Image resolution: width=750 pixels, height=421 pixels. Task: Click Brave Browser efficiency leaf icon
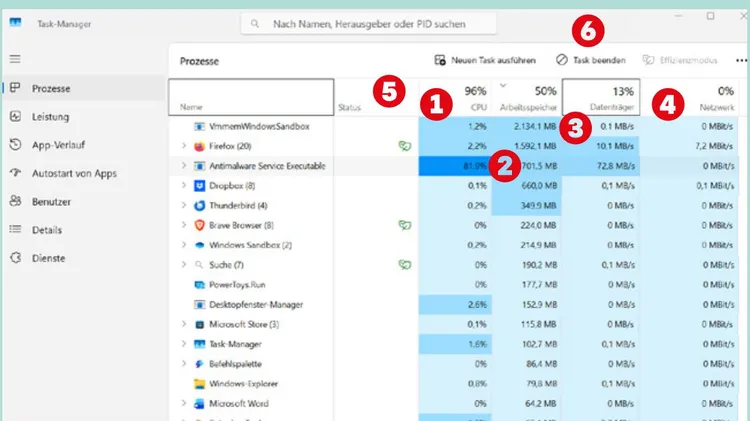click(405, 225)
